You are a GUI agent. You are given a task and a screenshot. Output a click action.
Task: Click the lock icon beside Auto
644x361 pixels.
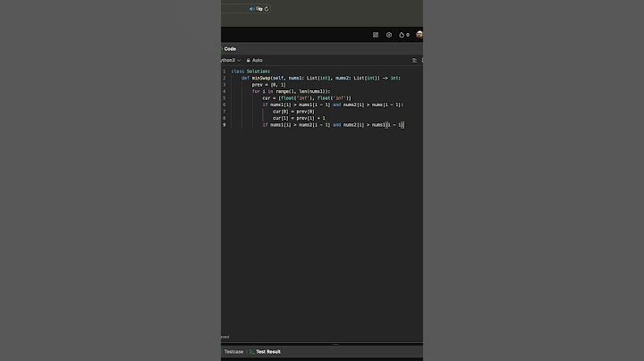(x=248, y=60)
